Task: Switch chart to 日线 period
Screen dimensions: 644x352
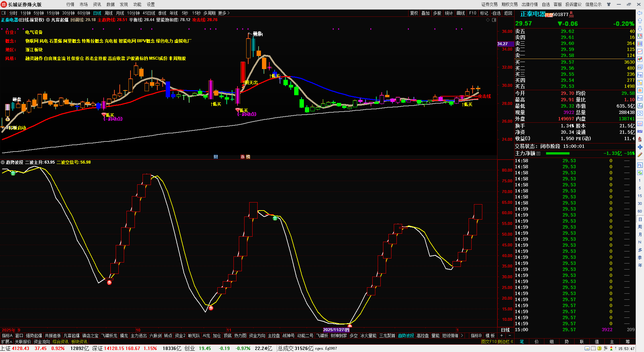Action: (x=97, y=13)
